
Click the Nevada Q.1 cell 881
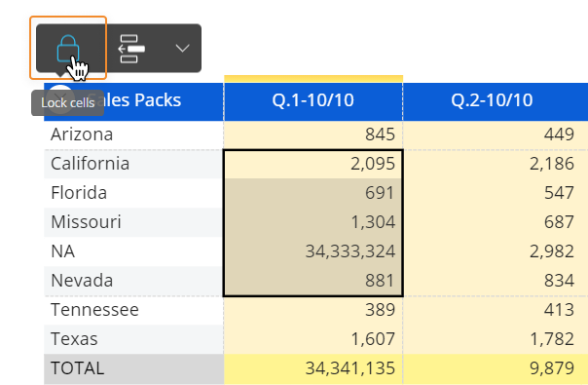tap(313, 281)
